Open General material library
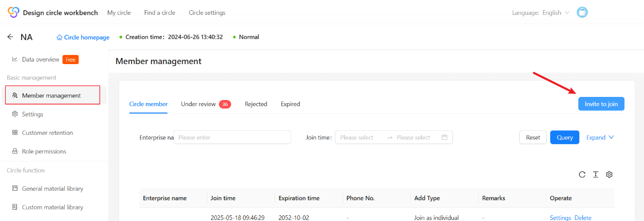This screenshot has width=644, height=221. 52,189
